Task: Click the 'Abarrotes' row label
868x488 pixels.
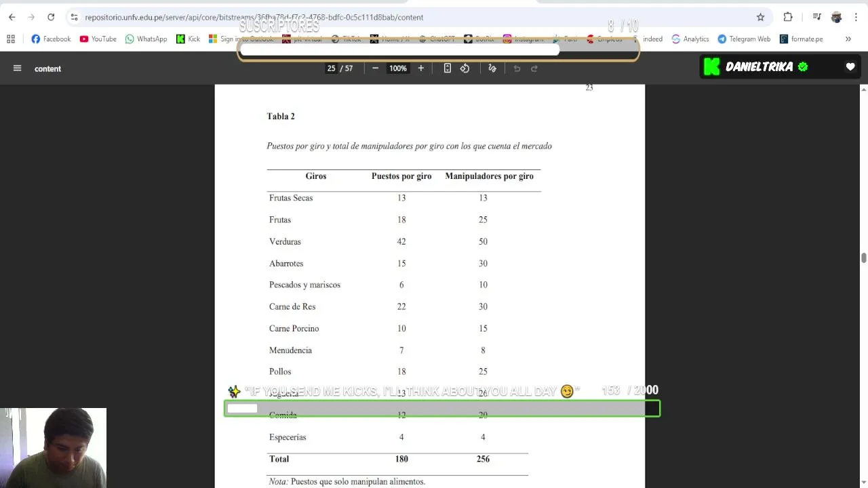Action: pos(286,263)
